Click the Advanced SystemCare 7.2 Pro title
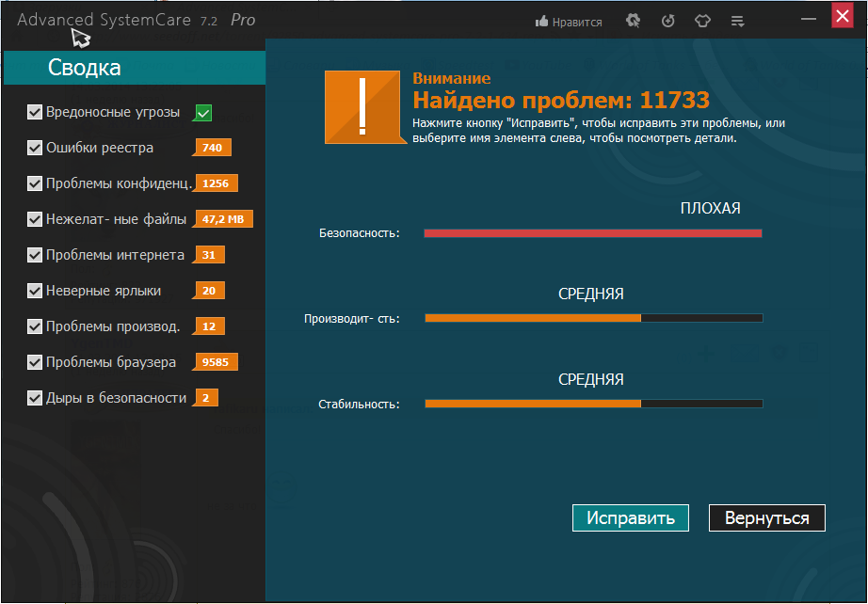The image size is (868, 604). click(137, 21)
